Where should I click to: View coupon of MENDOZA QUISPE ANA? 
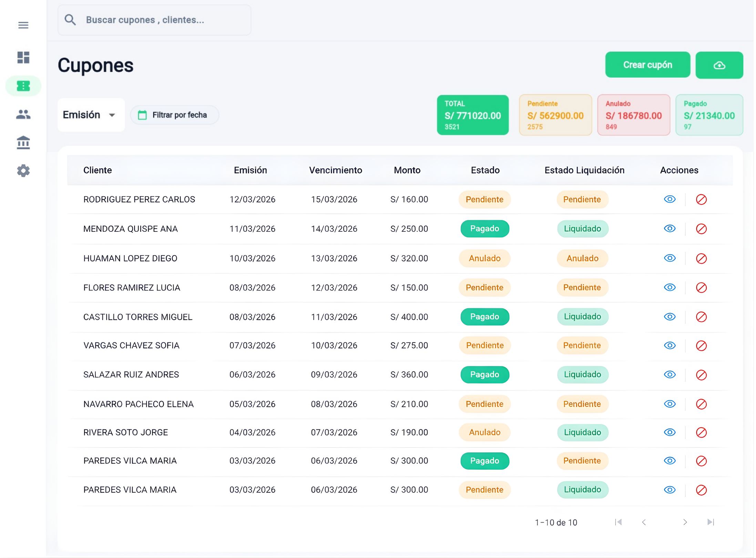click(670, 229)
